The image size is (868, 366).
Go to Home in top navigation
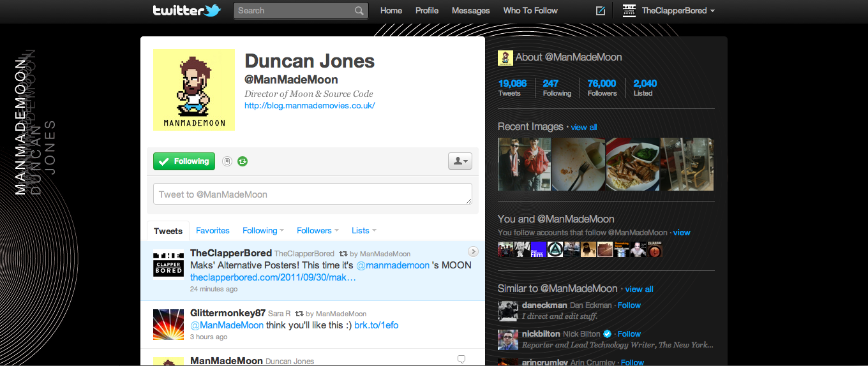(x=391, y=11)
